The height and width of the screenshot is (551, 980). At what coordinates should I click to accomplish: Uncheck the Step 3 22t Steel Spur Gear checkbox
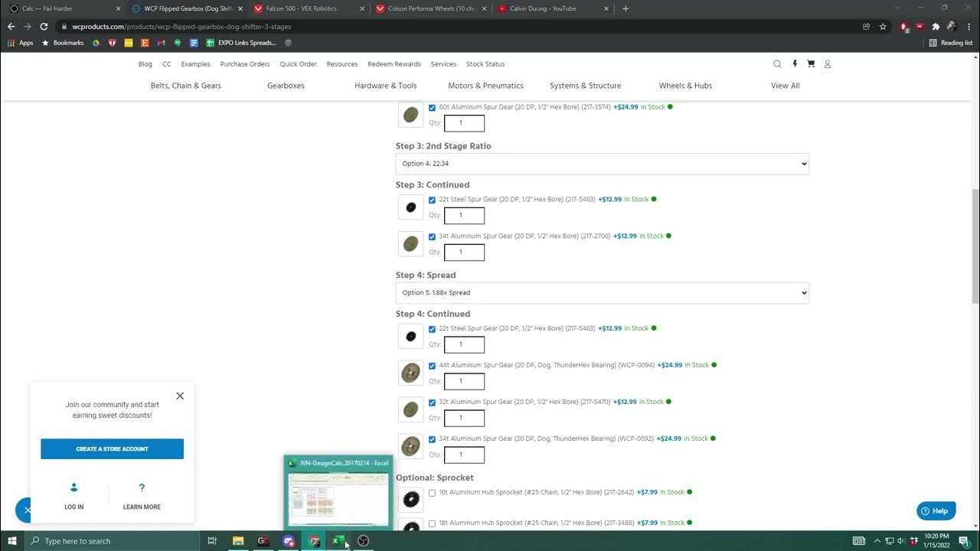point(432,200)
